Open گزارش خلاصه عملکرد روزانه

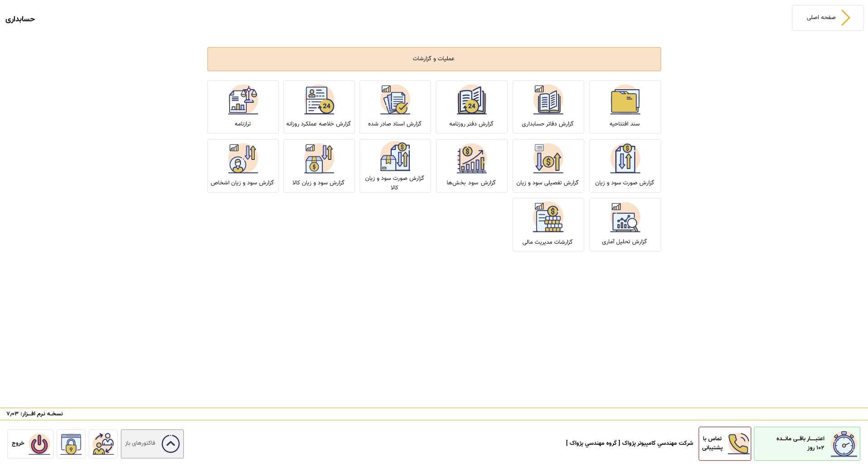[x=319, y=107]
